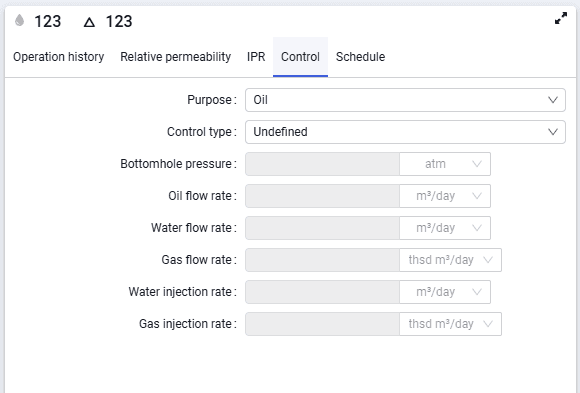
Task: Open the Purpose dropdown showing Oil
Action: [x=405, y=100]
